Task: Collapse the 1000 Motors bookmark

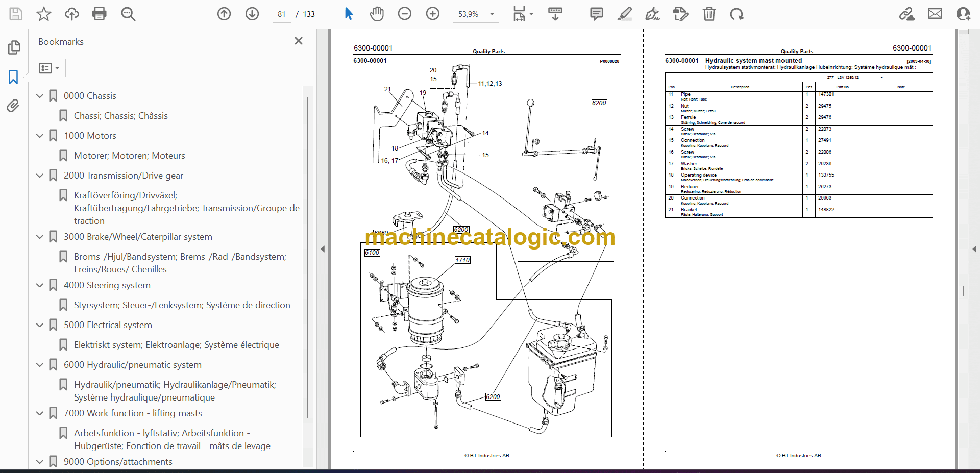Action: pos(40,136)
